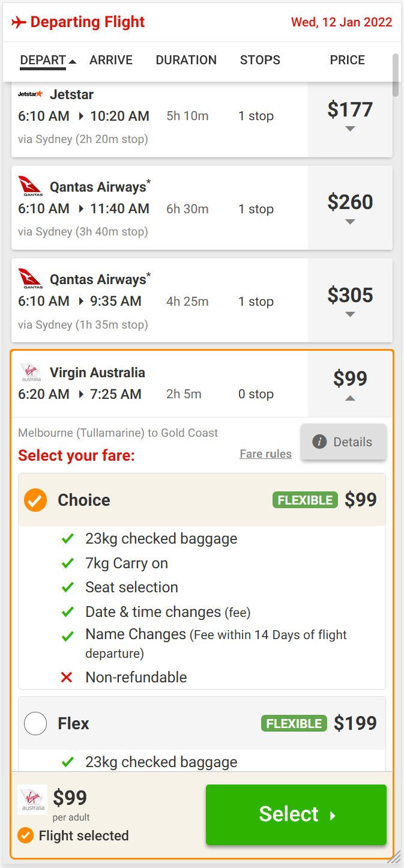The height and width of the screenshot is (868, 404).
Task: Collapse the $99 Virgin Australia flight
Action: [350, 398]
